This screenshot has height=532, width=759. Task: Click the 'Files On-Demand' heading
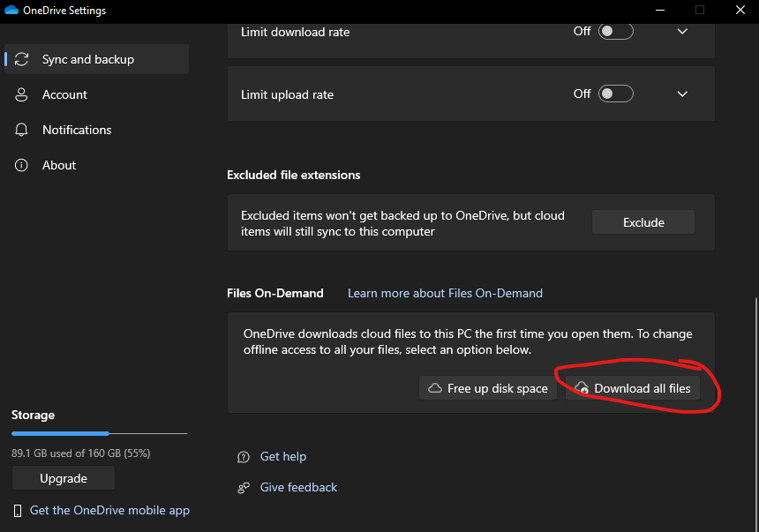(275, 293)
